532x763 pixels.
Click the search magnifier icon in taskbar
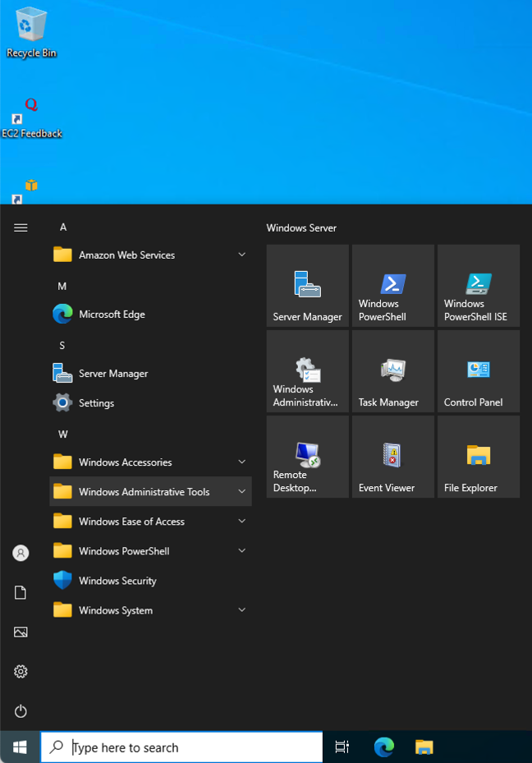coord(57,747)
